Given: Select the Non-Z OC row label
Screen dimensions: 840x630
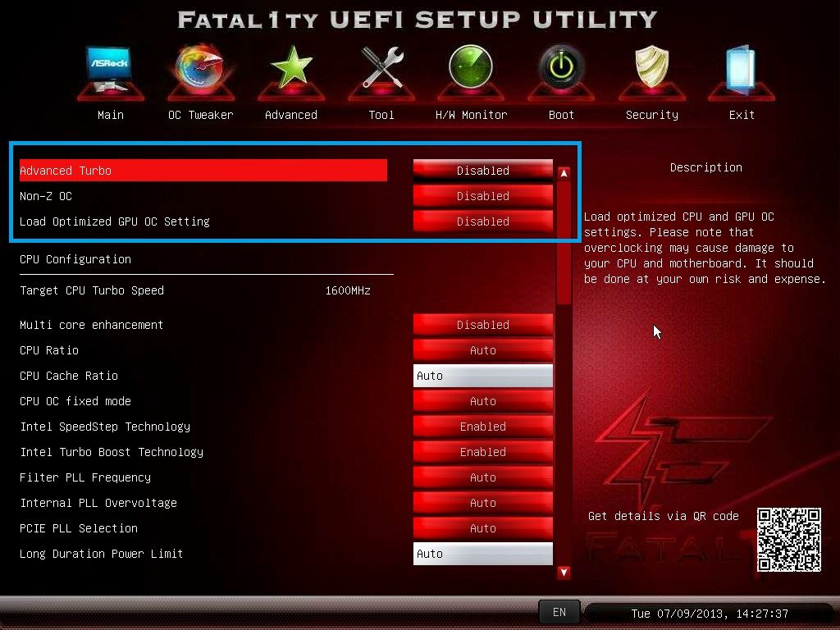Looking at the screenshot, I should pyautogui.click(x=46, y=196).
